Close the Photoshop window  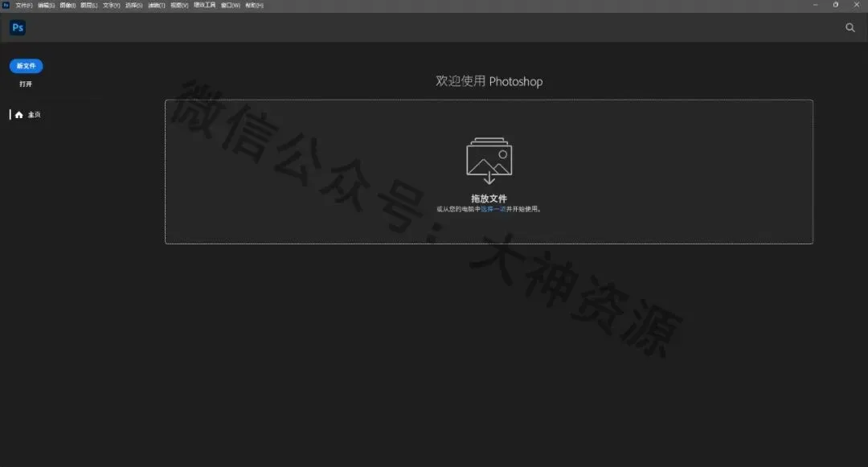point(857,5)
